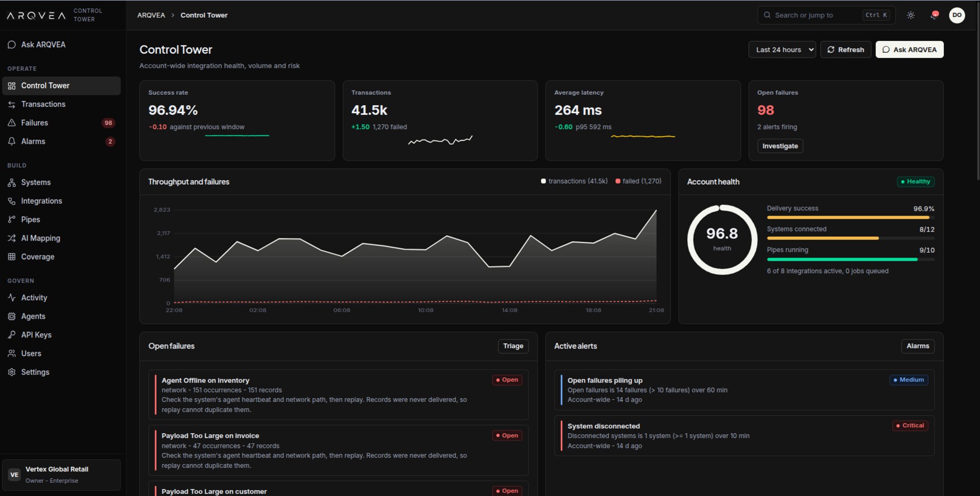The image size is (980, 496).
Task: Click the Alarms bell icon in sidebar
Action: [x=12, y=142]
